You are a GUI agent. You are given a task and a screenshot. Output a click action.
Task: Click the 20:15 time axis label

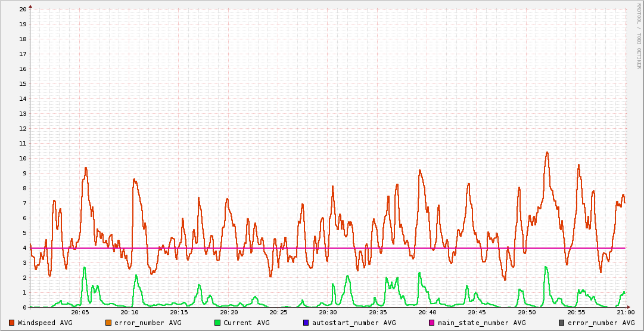coord(179,313)
